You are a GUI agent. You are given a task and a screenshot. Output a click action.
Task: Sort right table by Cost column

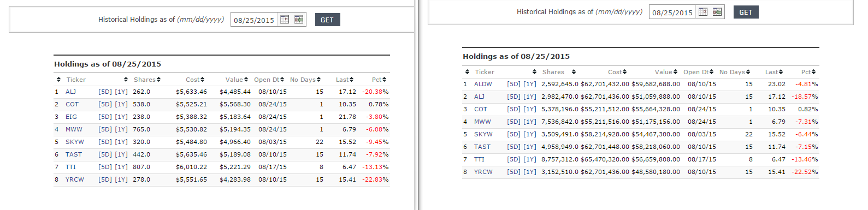[x=617, y=72]
